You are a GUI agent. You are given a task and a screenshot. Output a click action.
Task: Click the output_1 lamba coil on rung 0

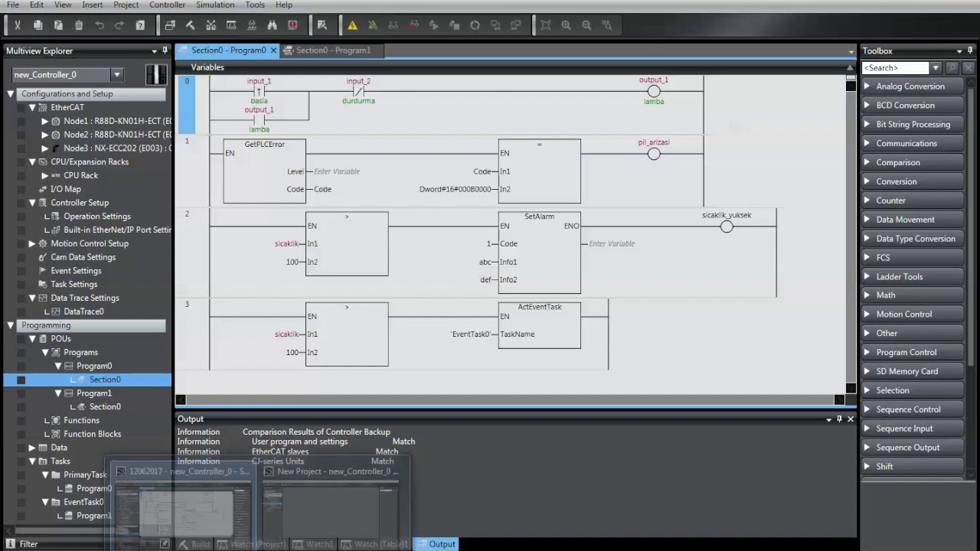pos(654,91)
